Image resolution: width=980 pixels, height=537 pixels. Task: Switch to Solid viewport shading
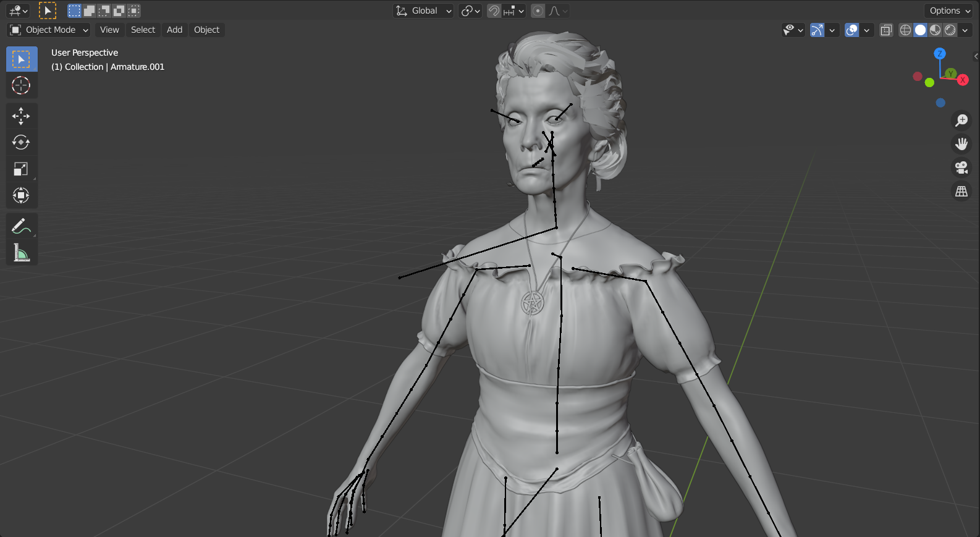coord(921,30)
